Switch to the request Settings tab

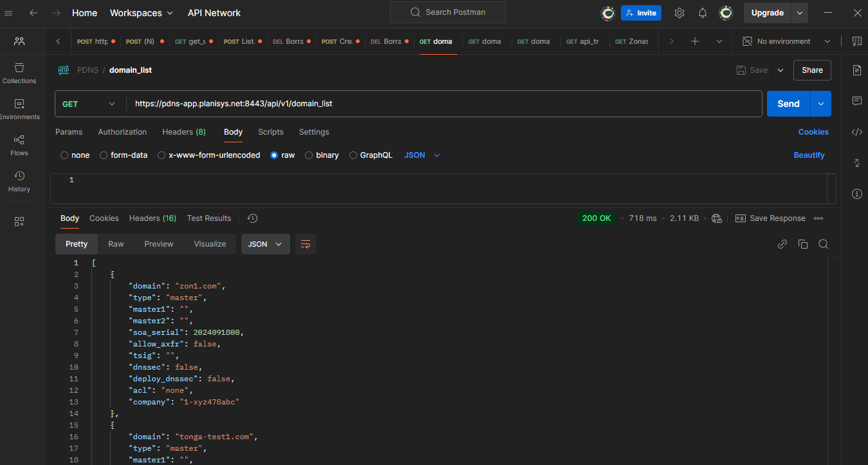pyautogui.click(x=314, y=132)
